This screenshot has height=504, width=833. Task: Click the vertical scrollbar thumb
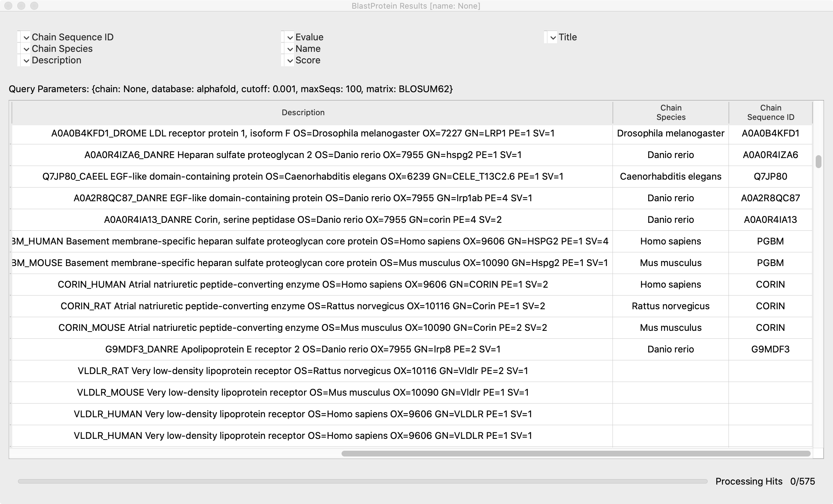click(x=818, y=162)
